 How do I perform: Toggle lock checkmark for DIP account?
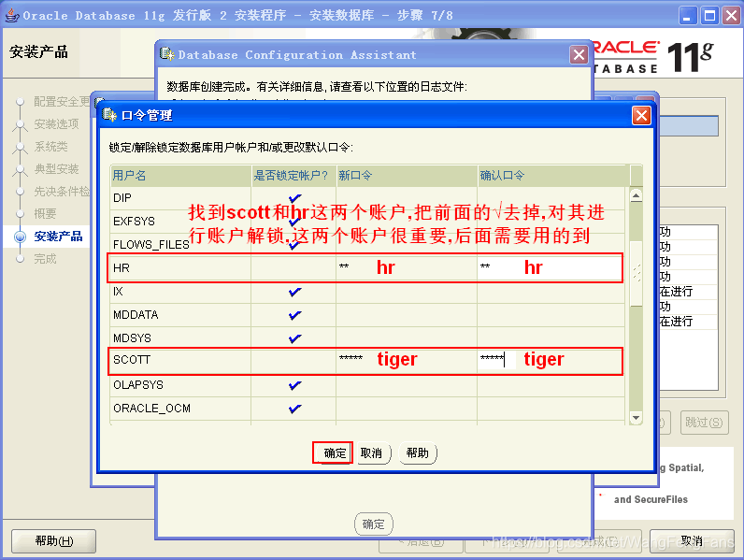294,198
